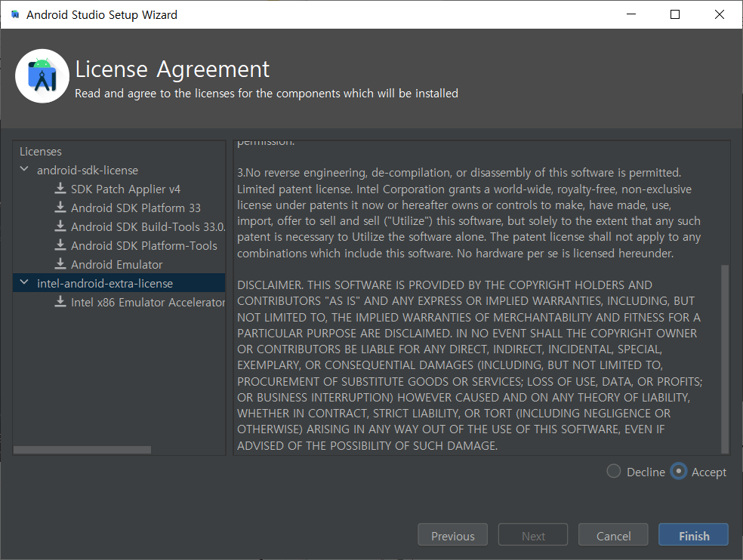The width and height of the screenshot is (743, 560).
Task: Click the DISCLAIMER paragraph in license text
Action: click(x=470, y=365)
